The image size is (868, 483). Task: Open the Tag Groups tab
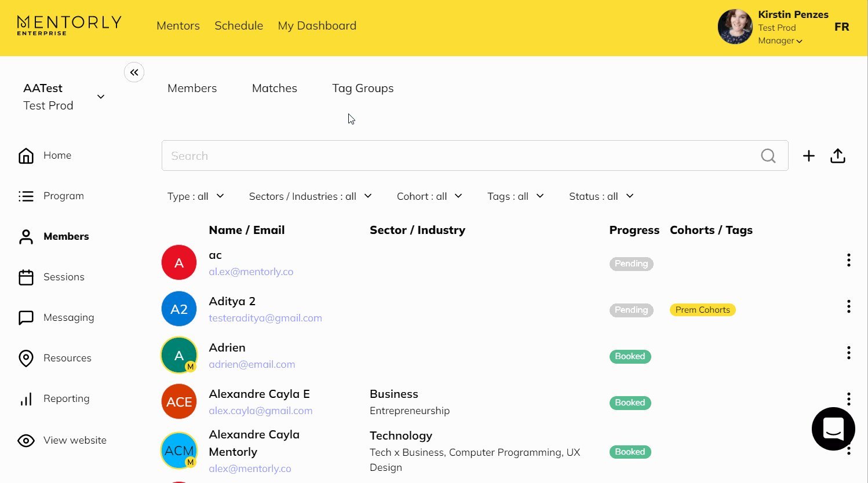tap(363, 88)
